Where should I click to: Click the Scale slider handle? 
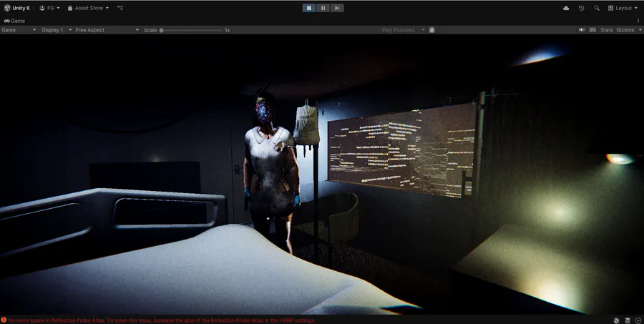(162, 30)
